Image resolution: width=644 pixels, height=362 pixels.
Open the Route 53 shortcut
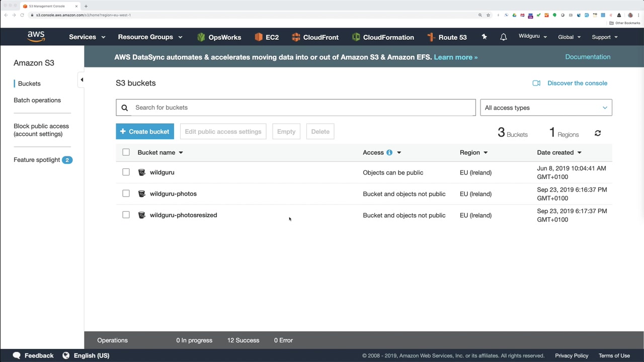[x=447, y=37]
